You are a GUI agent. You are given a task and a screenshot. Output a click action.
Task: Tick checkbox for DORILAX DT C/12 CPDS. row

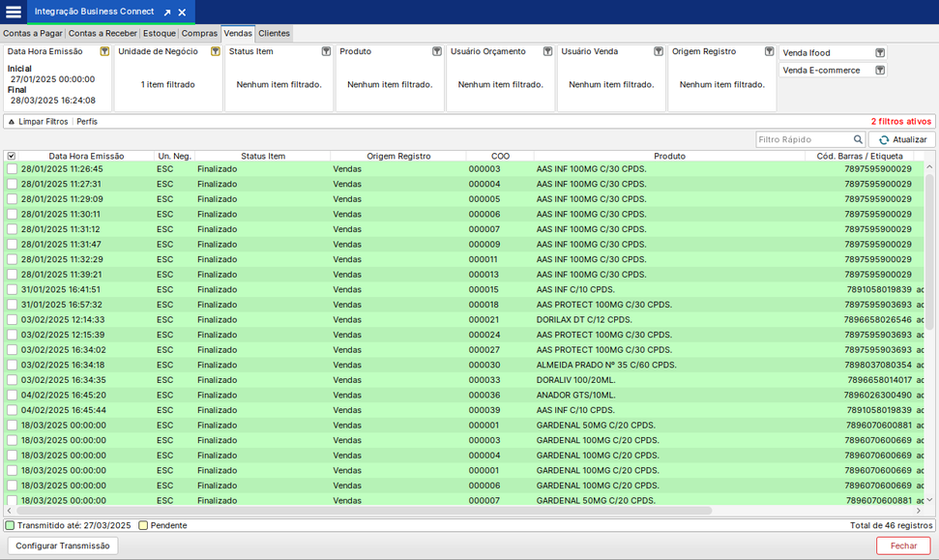(x=12, y=320)
